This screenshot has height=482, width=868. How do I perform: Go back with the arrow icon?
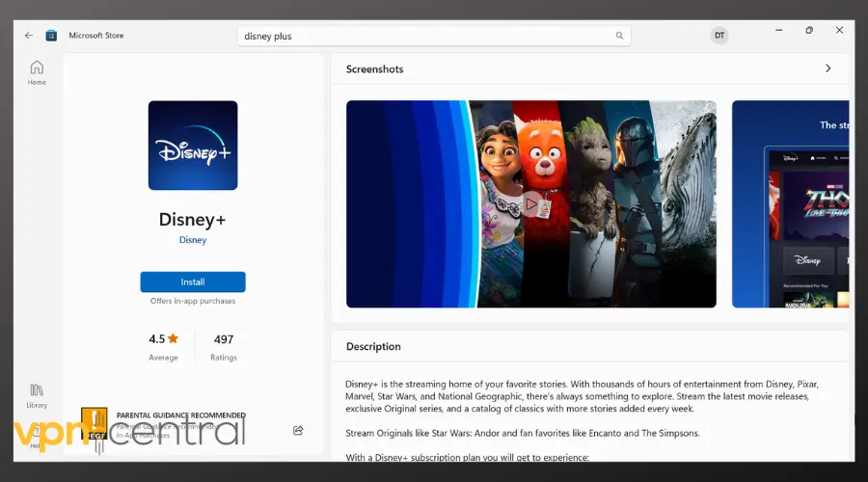29,36
